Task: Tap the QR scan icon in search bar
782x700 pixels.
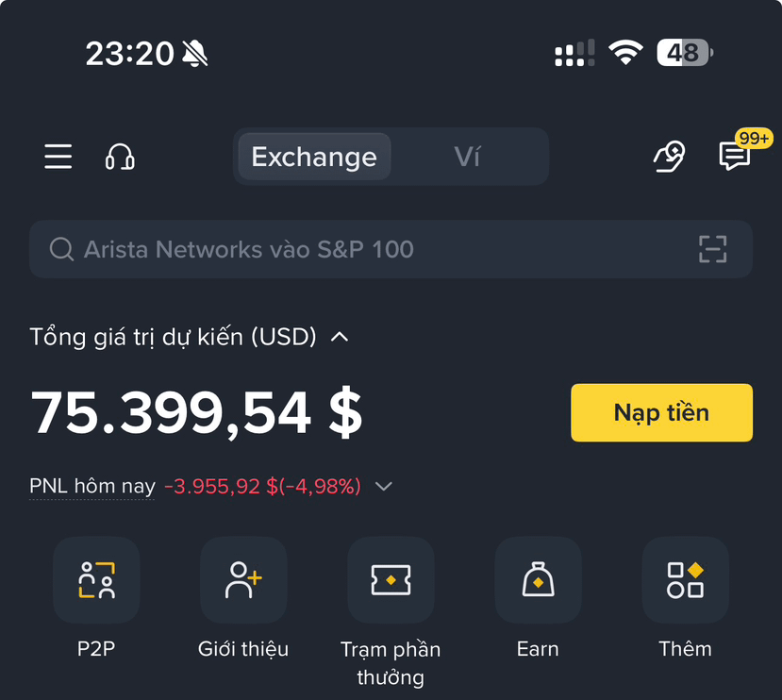Action: tap(713, 249)
